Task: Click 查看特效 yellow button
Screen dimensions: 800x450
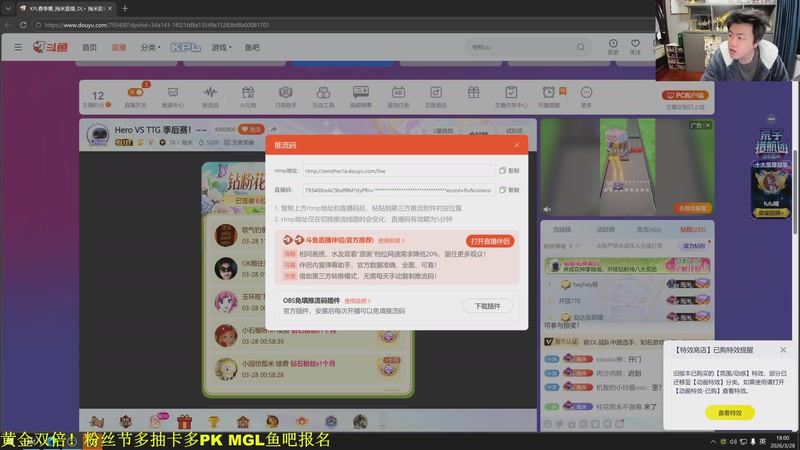Action: 730,413
